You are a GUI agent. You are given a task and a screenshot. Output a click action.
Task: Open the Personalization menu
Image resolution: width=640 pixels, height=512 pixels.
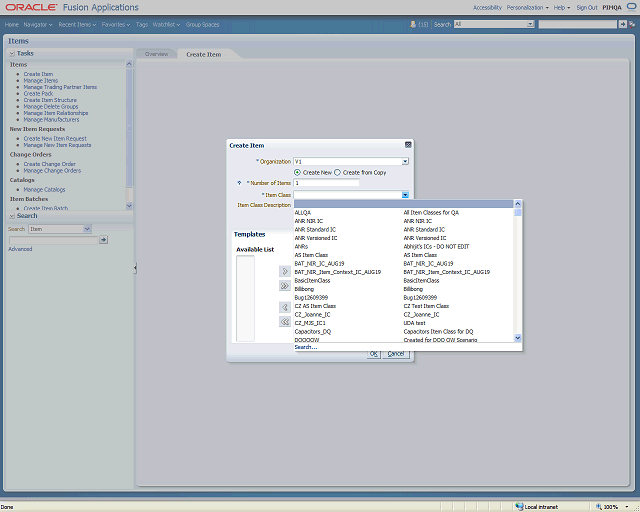tap(527, 8)
